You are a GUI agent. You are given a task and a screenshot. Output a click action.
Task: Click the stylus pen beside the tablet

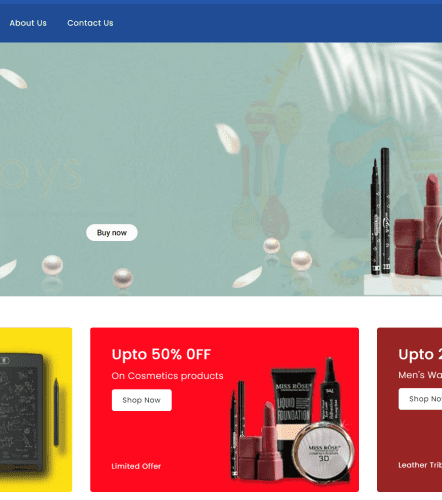click(x=56, y=412)
